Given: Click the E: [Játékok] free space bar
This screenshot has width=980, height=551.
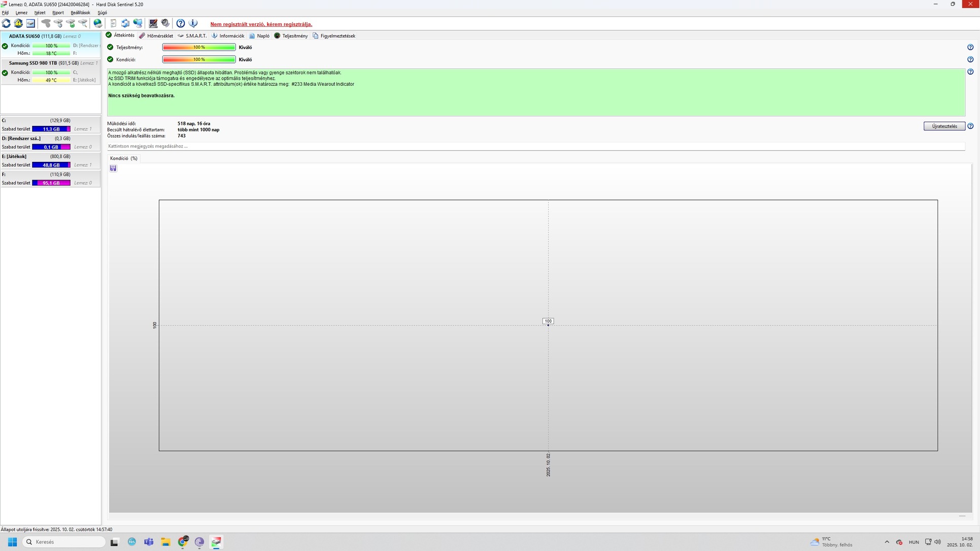Looking at the screenshot, I should pyautogui.click(x=51, y=165).
